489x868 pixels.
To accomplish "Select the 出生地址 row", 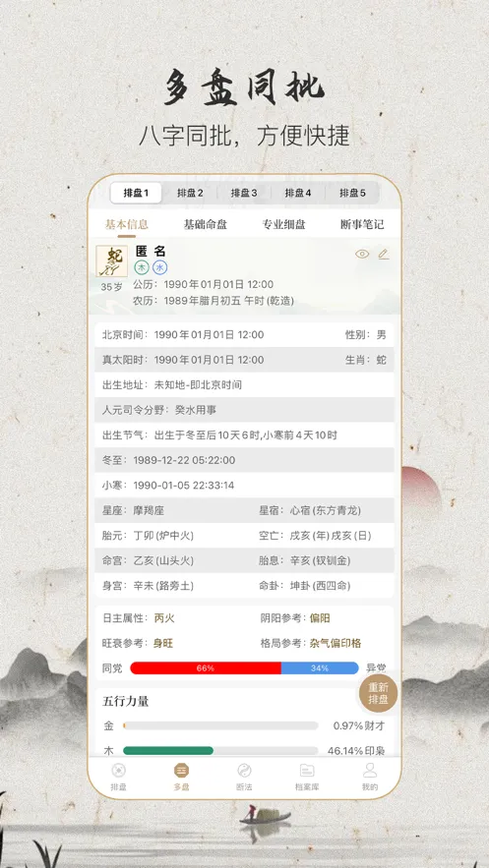I will coord(244,384).
